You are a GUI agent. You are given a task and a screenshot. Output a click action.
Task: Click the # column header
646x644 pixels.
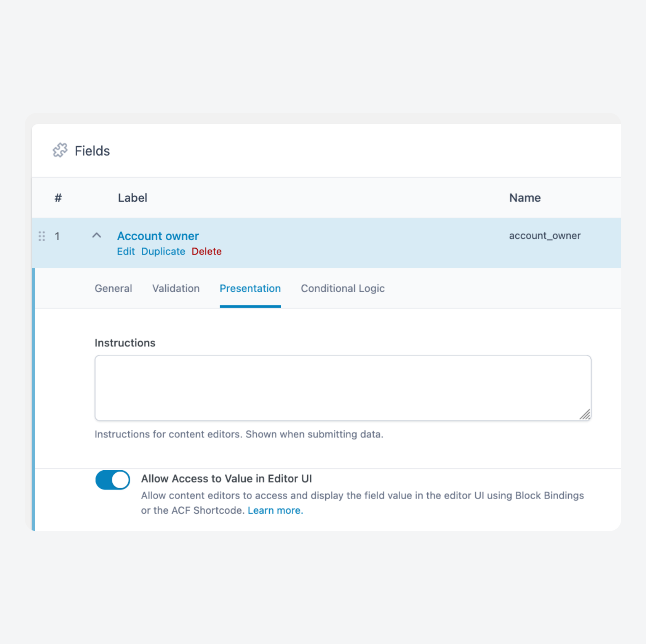58,198
